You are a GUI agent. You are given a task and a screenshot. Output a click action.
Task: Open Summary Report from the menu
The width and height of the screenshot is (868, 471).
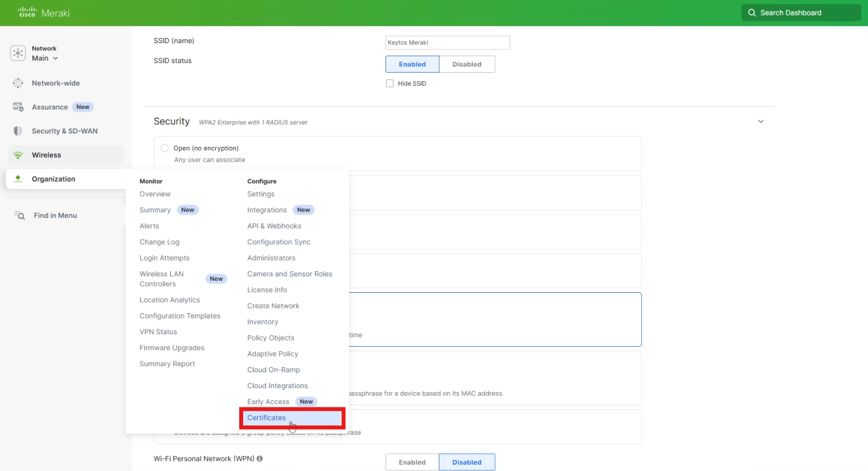coord(167,364)
